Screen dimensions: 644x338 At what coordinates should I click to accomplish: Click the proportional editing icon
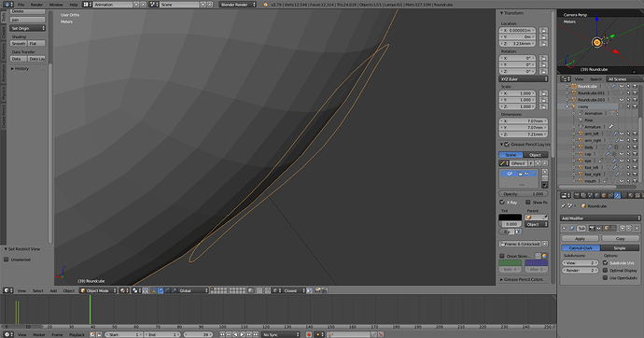[259, 290]
